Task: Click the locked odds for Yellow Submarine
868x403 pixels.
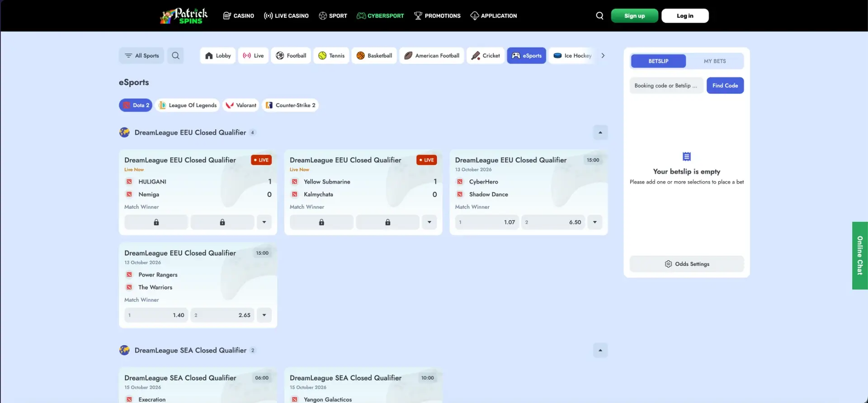Action: tap(321, 222)
